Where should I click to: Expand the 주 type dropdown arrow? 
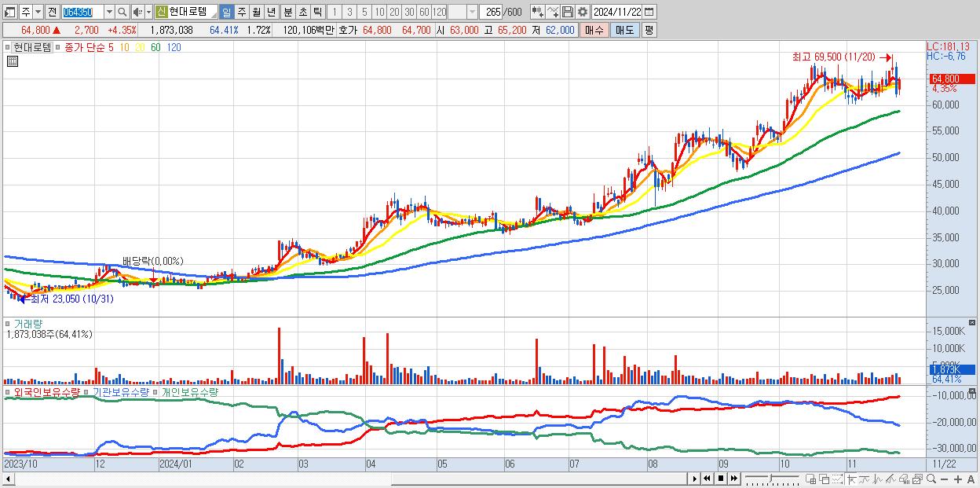38,12
